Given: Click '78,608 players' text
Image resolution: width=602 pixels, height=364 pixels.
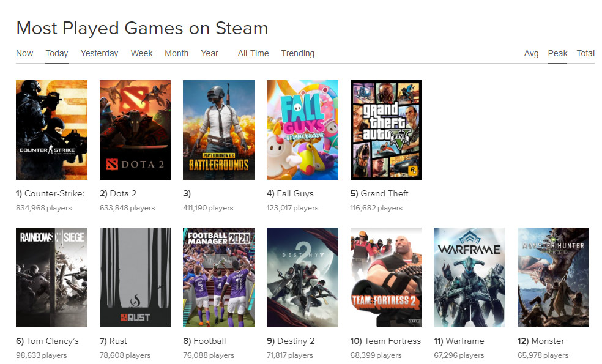Looking at the screenshot, I should tap(125, 355).
